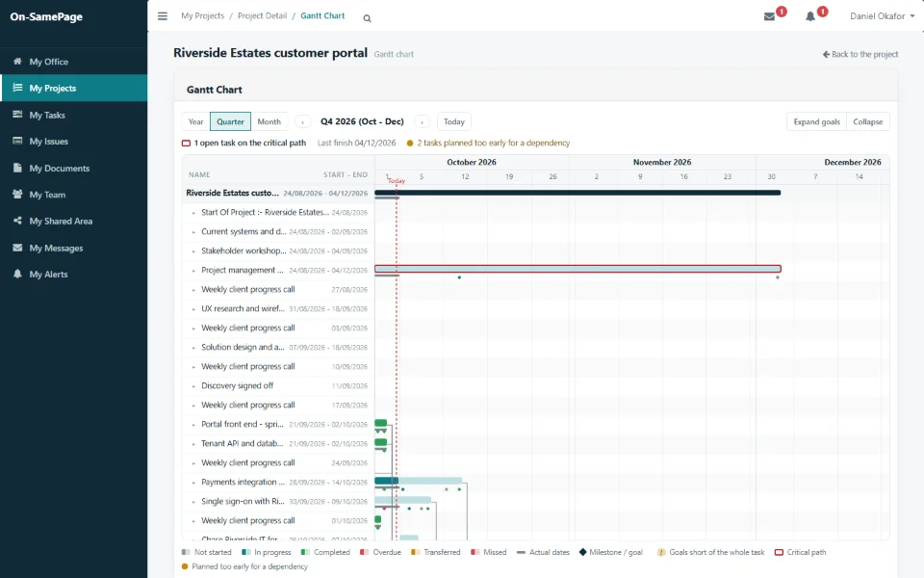
Task: Click the Today button
Action: (x=453, y=121)
